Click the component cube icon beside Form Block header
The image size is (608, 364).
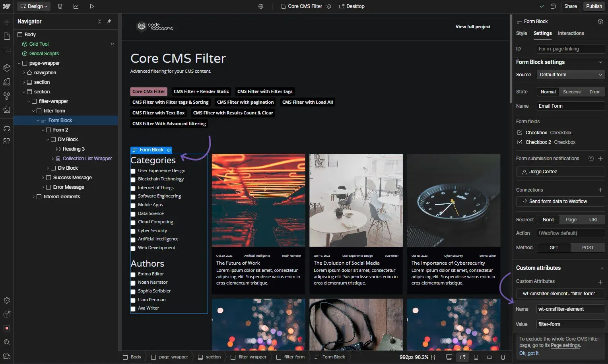click(x=600, y=21)
